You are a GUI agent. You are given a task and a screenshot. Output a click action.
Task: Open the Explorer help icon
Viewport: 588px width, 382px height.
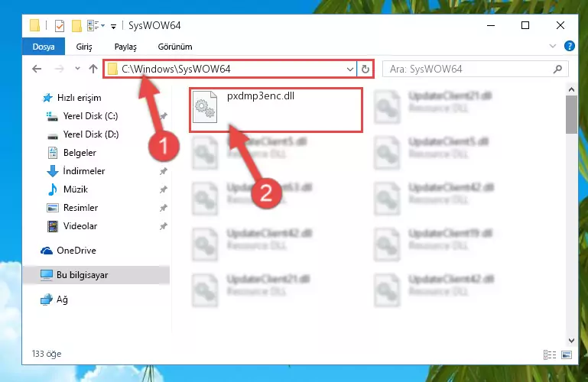(569, 46)
